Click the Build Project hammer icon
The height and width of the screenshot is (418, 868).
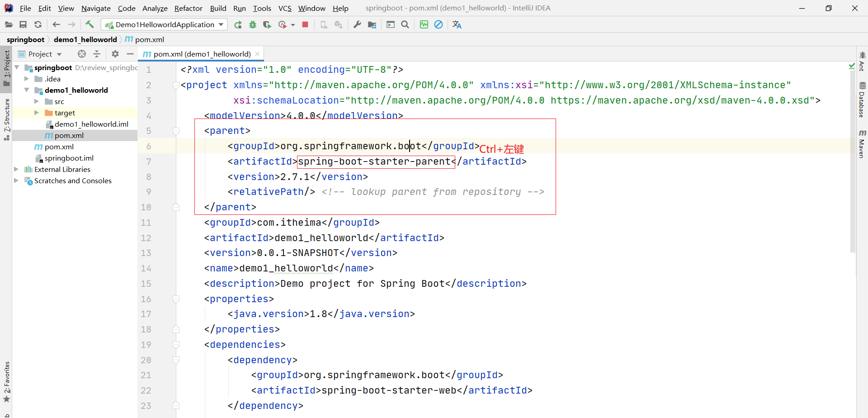point(90,24)
